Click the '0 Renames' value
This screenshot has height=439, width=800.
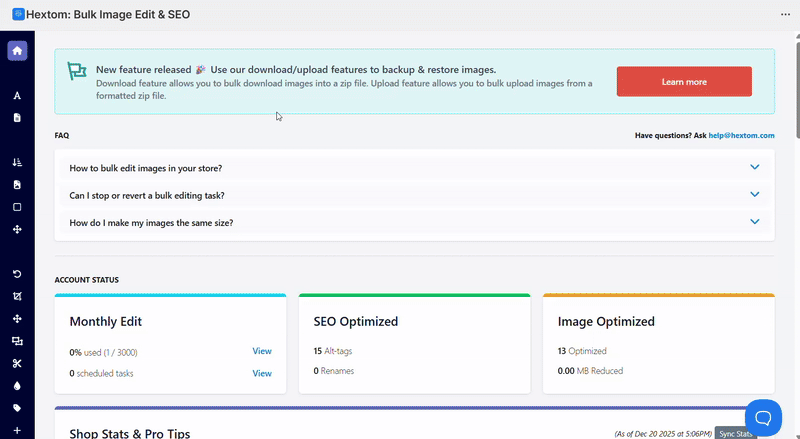point(334,371)
